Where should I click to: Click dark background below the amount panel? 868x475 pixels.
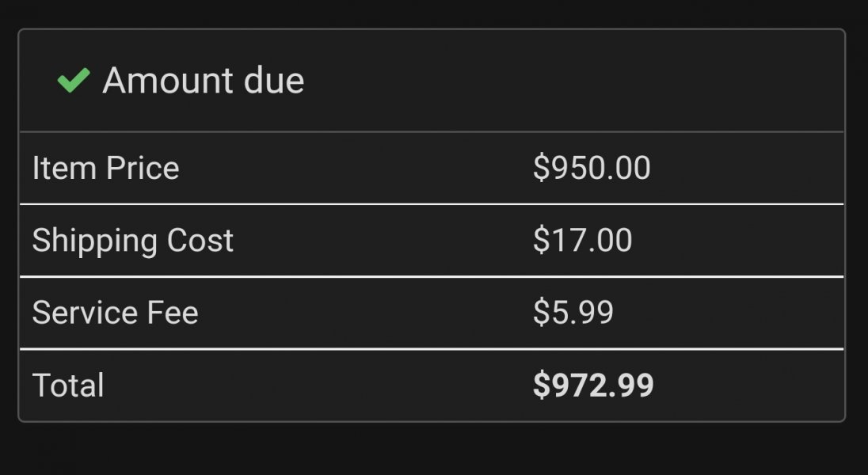(434, 449)
